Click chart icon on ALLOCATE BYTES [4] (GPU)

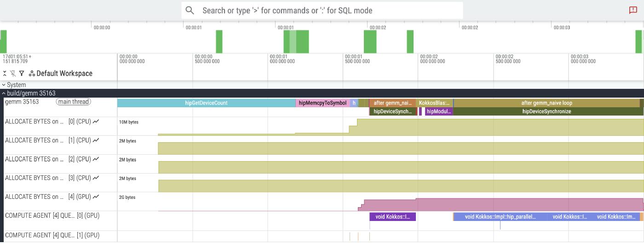point(96,197)
